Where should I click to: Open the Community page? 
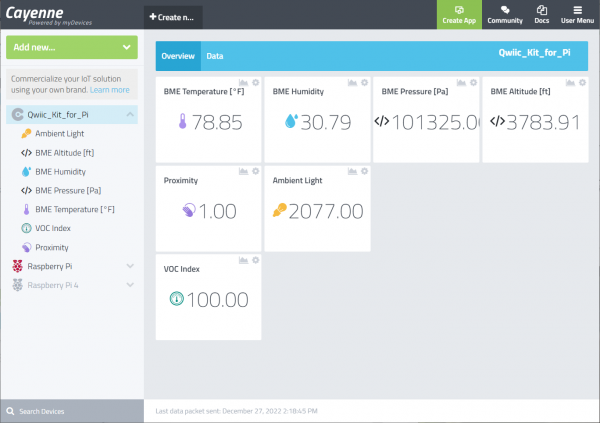click(505, 15)
